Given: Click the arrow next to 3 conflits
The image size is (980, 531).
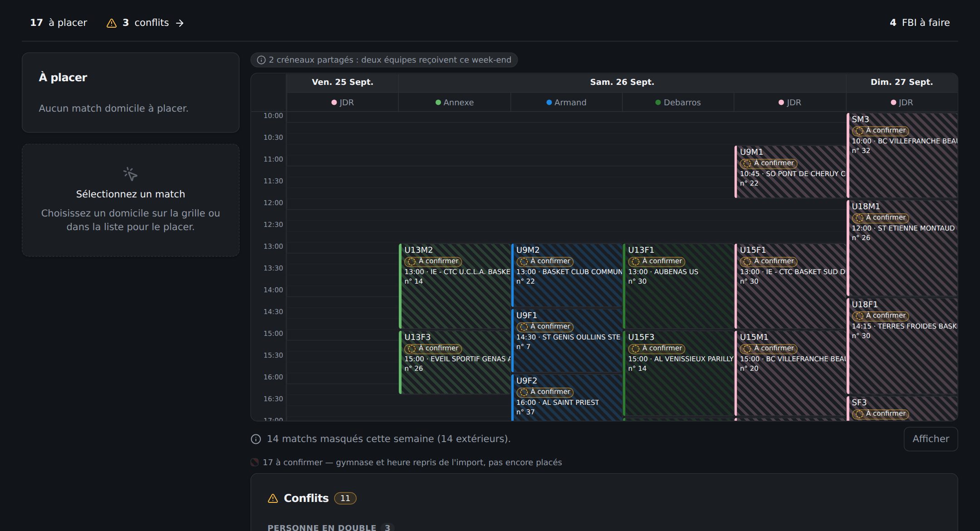Looking at the screenshot, I should [x=180, y=23].
